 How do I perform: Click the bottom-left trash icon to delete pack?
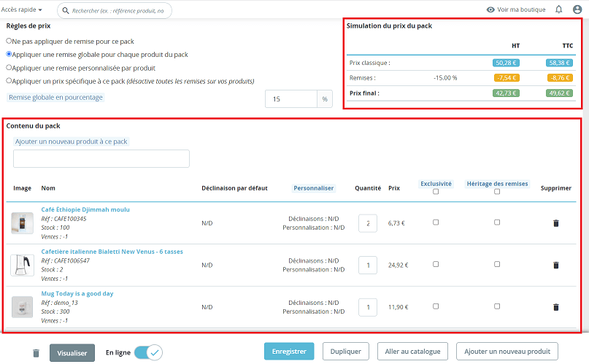(36, 353)
